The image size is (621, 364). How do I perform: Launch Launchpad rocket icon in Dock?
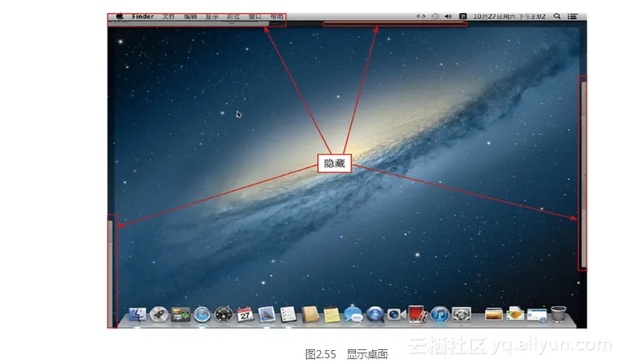(159, 314)
